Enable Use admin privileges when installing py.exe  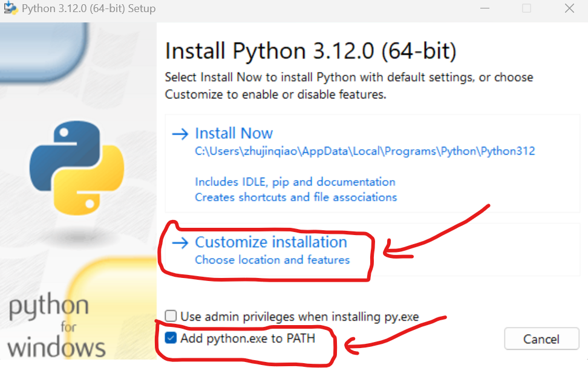[x=171, y=315]
